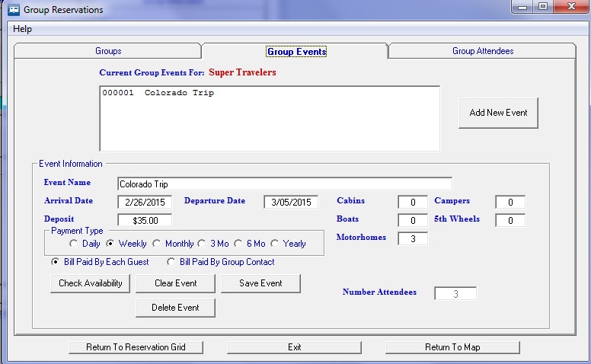This screenshot has height=364, width=591.
Task: Click the Clear Event button
Action: point(175,283)
